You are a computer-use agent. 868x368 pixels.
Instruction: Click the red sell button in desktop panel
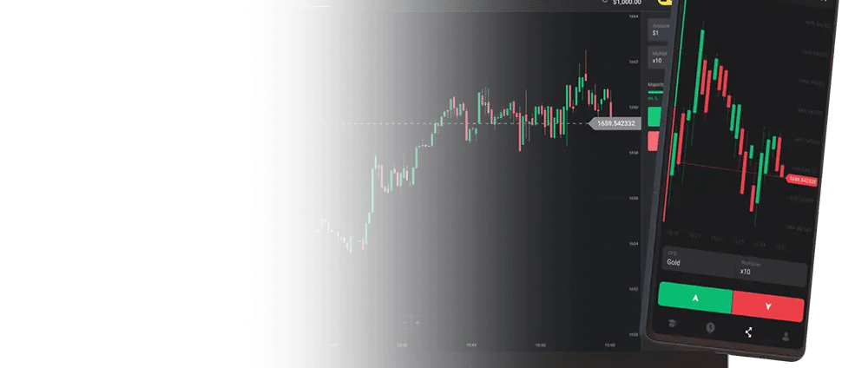click(654, 141)
